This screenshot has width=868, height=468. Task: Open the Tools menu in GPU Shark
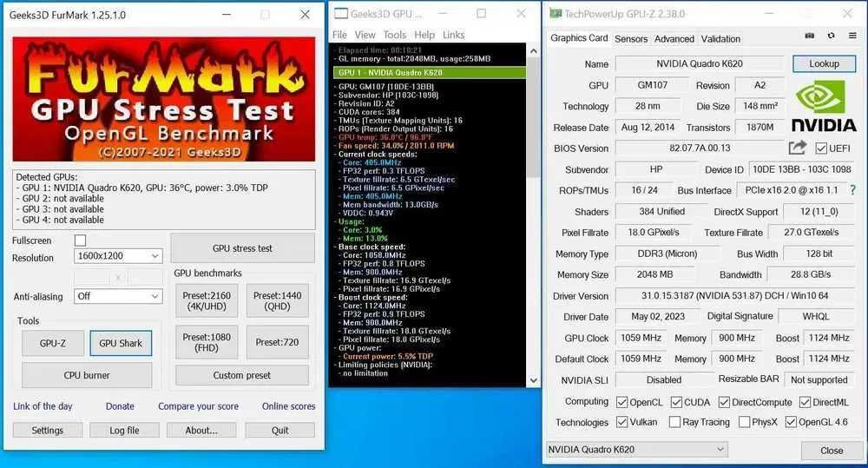pyautogui.click(x=395, y=35)
